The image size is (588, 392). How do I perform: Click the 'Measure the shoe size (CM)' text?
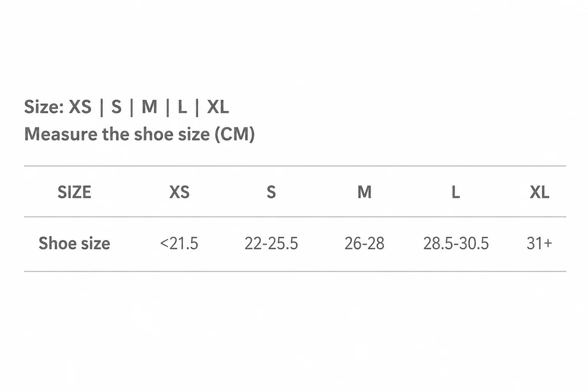(x=139, y=134)
